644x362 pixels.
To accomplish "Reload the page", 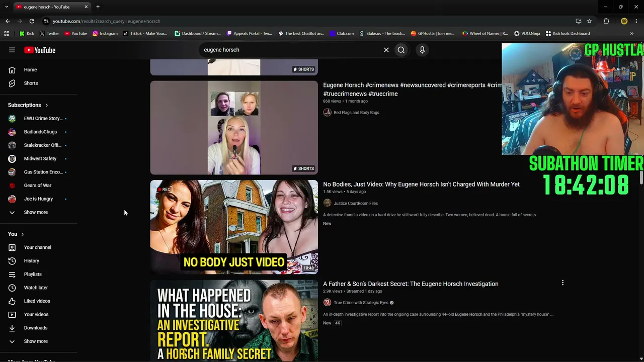I will 32,21.
